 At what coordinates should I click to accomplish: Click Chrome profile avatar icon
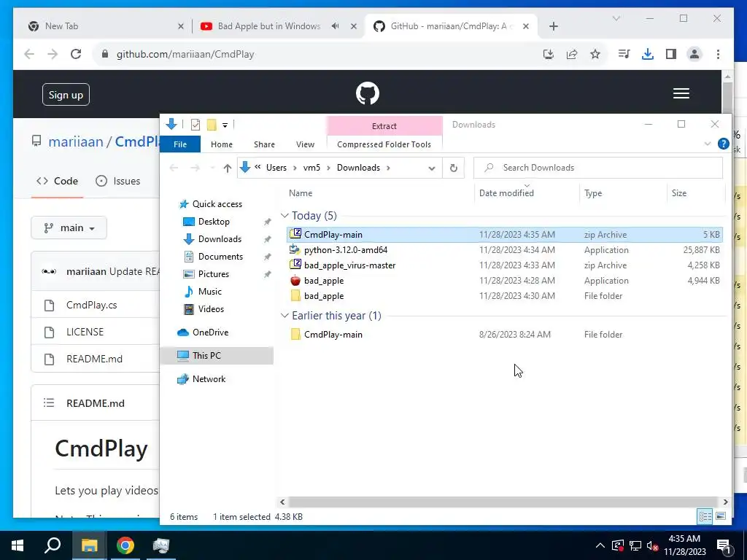point(694,54)
